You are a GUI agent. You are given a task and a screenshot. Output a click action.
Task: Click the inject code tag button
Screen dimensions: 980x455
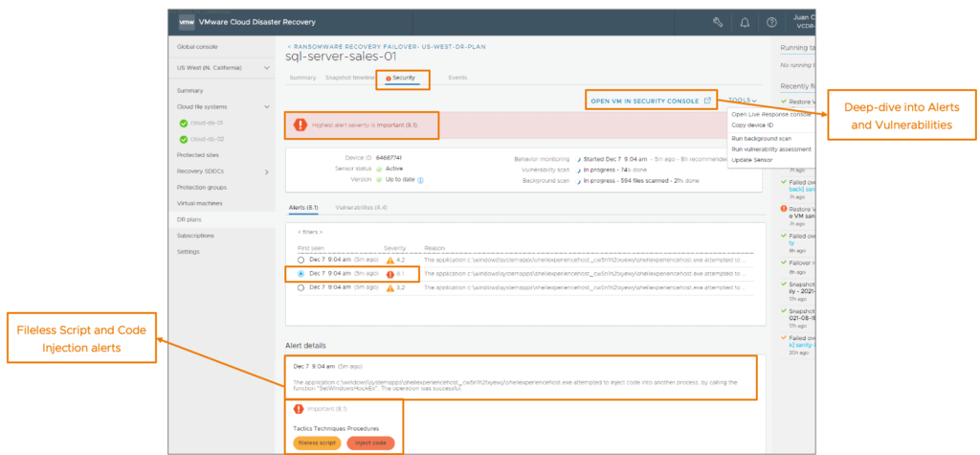coord(370,444)
